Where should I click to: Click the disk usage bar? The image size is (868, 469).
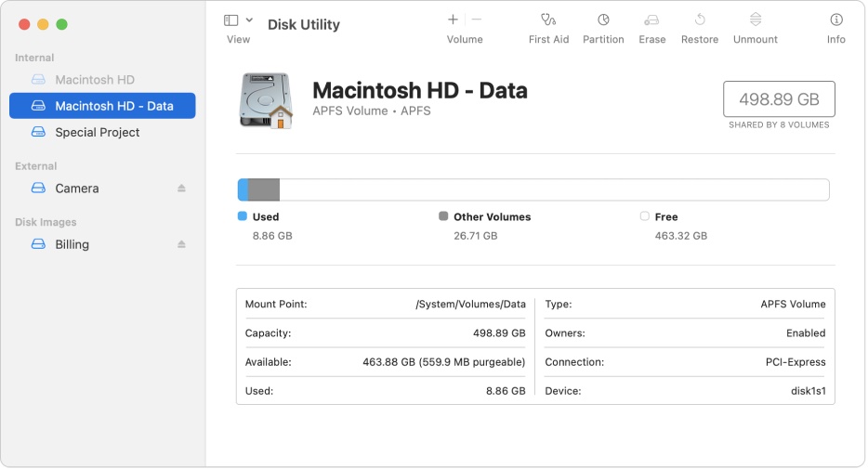coord(533,190)
